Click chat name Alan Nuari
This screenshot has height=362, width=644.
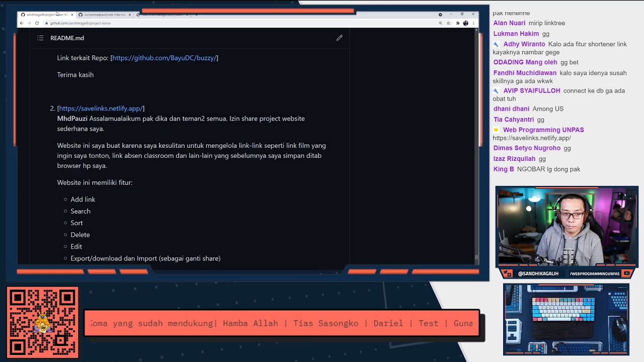pyautogui.click(x=509, y=23)
